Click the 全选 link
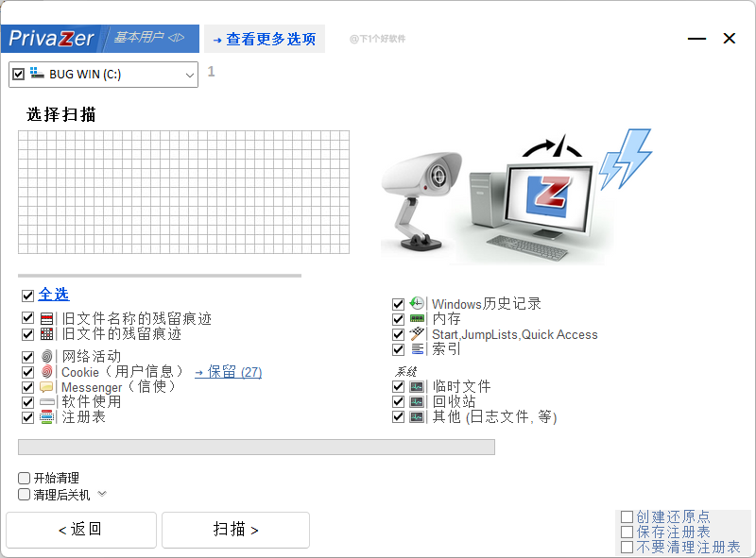756x558 pixels. click(54, 295)
